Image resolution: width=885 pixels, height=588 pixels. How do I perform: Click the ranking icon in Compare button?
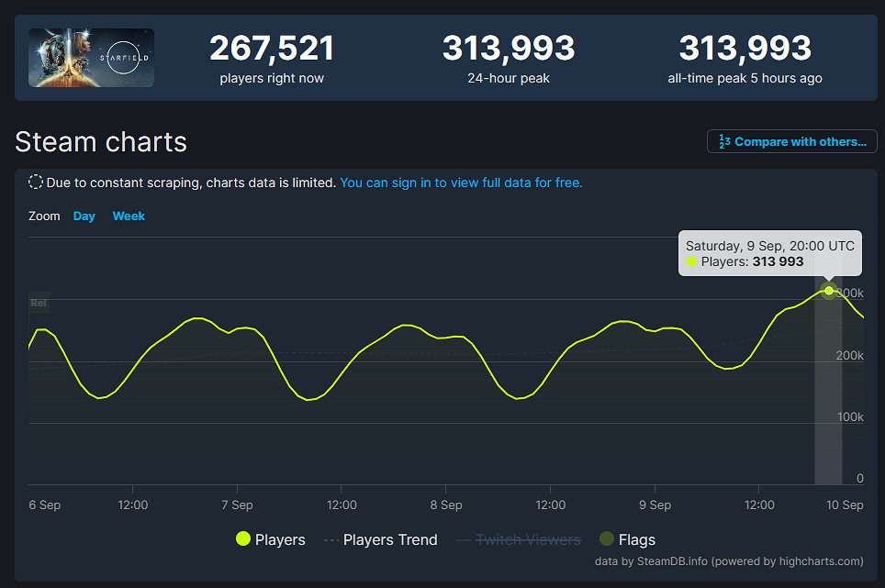click(724, 142)
